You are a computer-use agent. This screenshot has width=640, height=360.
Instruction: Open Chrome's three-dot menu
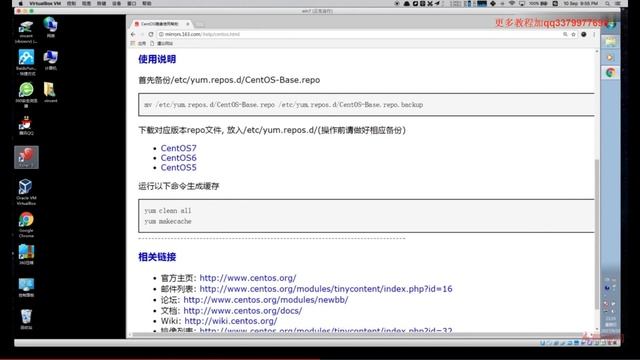(594, 34)
